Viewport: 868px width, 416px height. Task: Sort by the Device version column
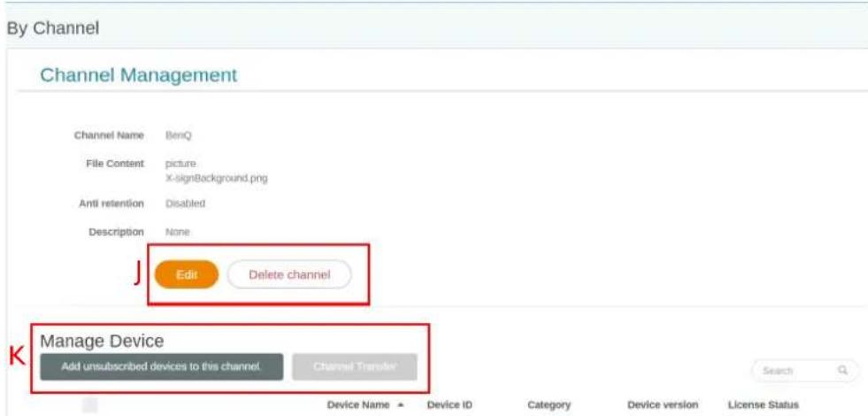[663, 405]
